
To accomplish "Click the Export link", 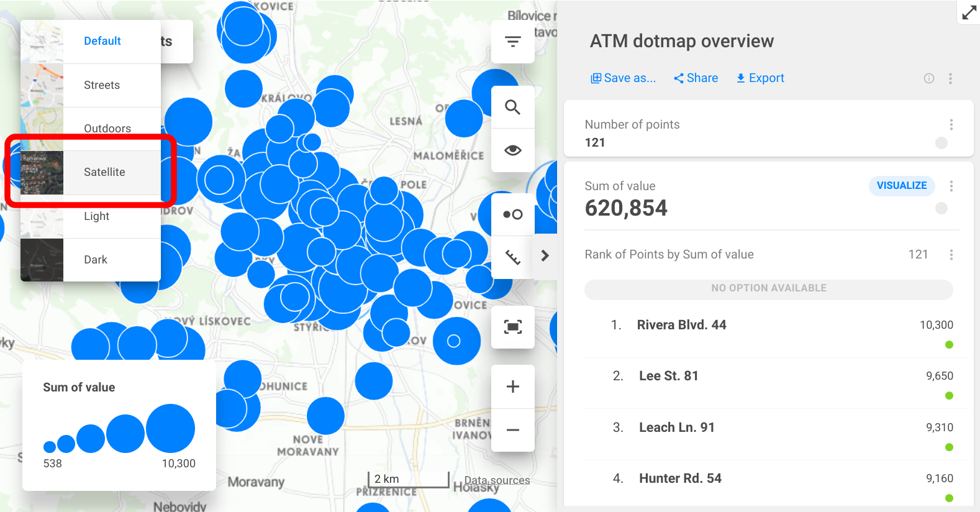I will tap(760, 78).
